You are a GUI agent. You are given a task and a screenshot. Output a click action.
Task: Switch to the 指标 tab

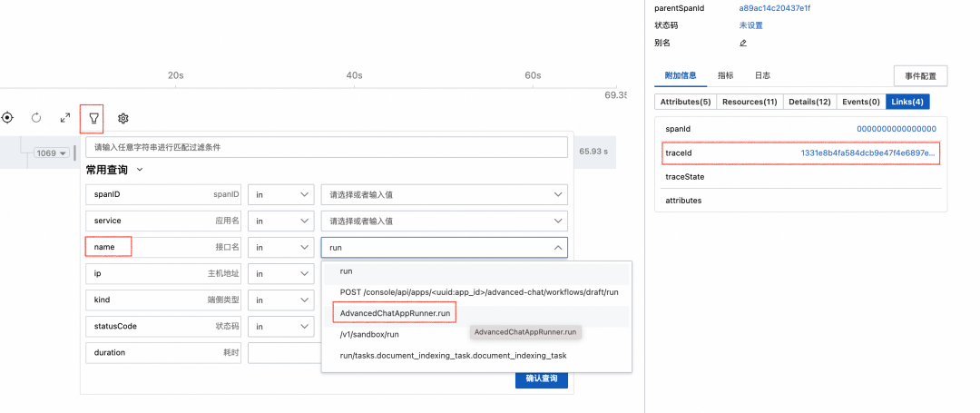click(725, 75)
